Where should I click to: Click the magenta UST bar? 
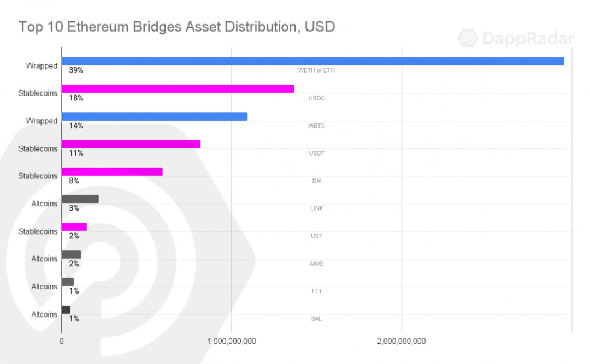[74, 226]
